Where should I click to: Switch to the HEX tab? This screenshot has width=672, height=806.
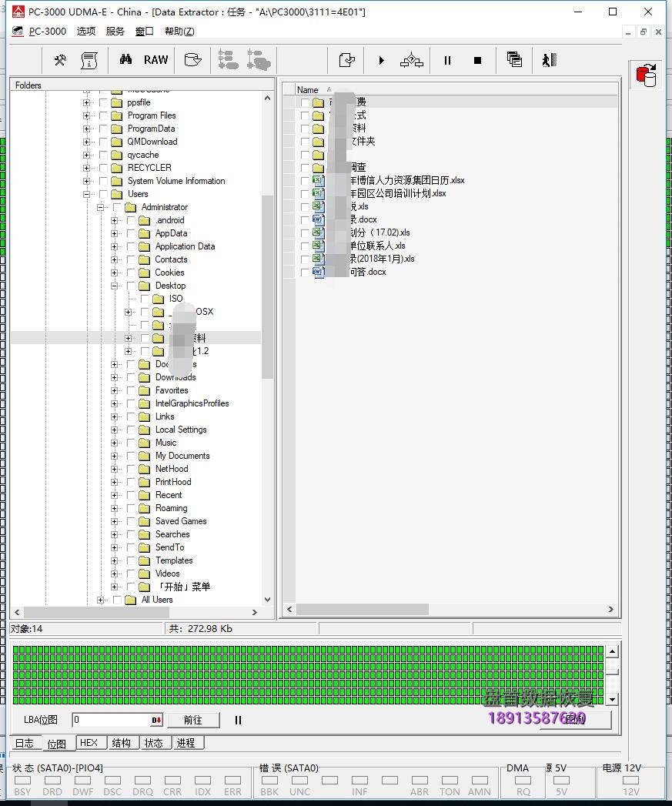coord(89,743)
